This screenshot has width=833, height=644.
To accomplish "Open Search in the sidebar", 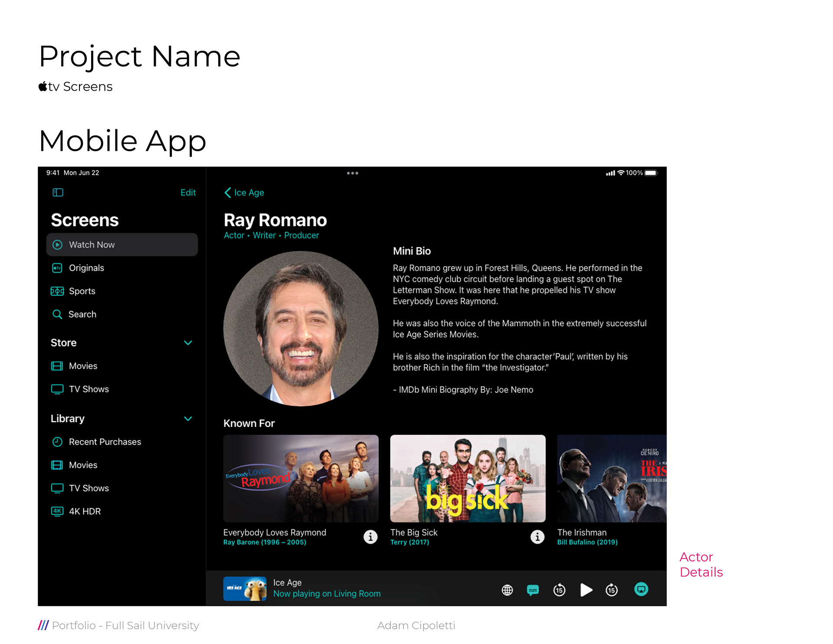I will [82, 314].
